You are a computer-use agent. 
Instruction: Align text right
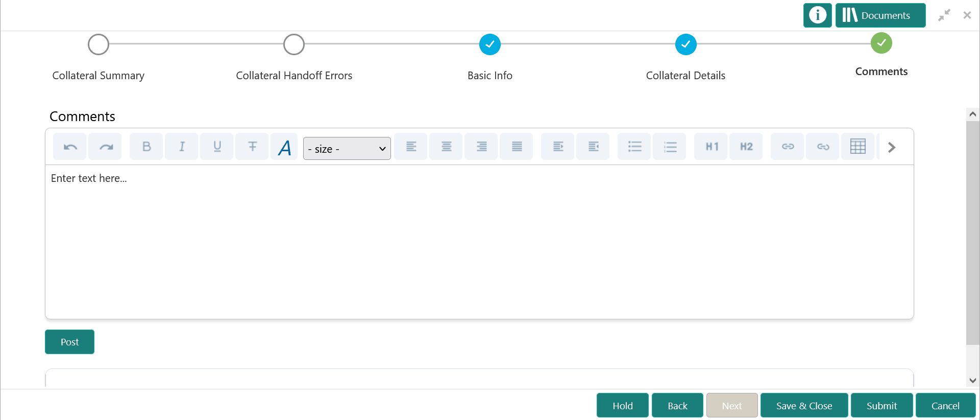pyautogui.click(x=481, y=147)
